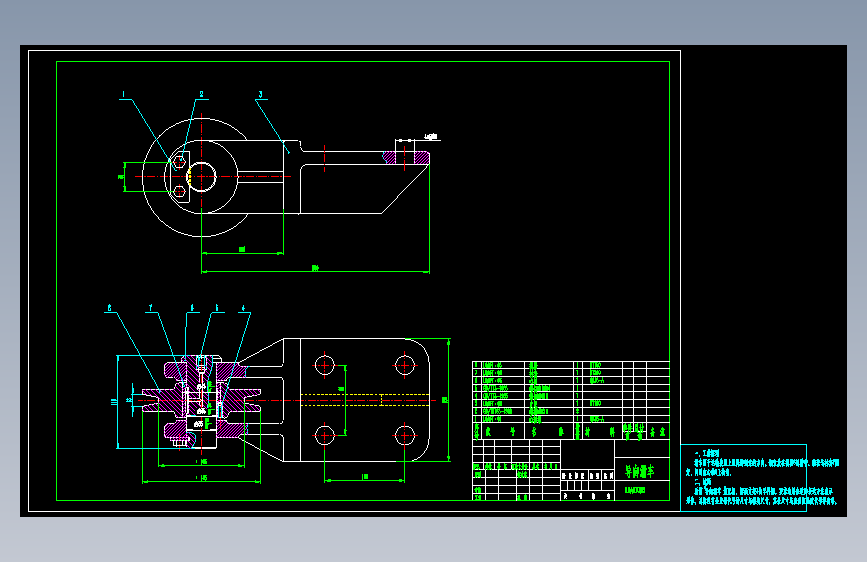Image resolution: width=867 pixels, height=562 pixels.
Task: Select the upper-left mounting hole of the base plate
Action: click(325, 365)
